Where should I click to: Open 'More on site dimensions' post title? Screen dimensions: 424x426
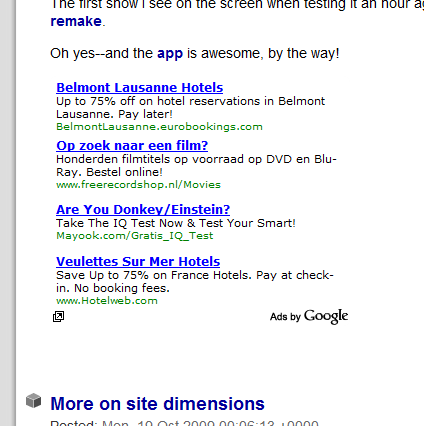tap(157, 404)
